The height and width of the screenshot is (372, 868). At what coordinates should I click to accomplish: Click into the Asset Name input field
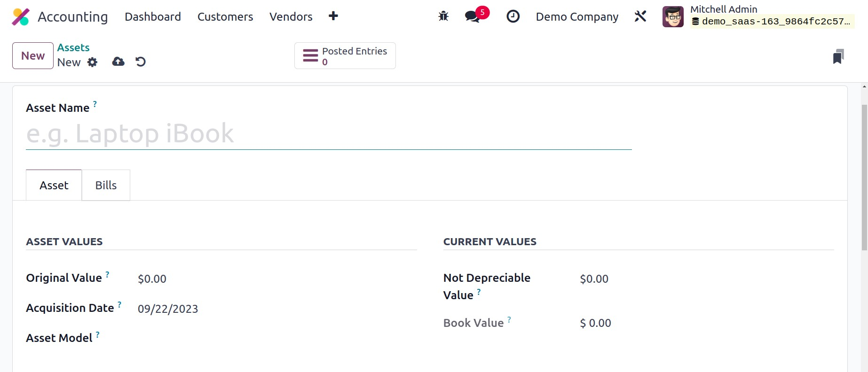click(x=328, y=134)
